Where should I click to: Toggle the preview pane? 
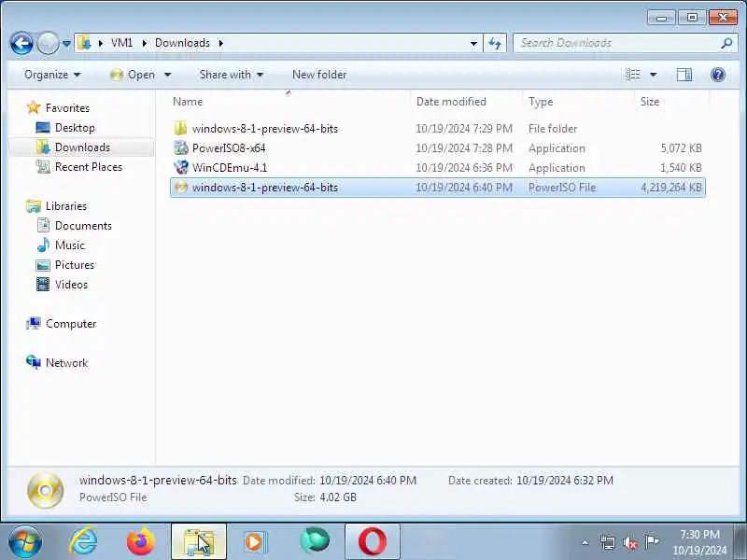pyautogui.click(x=684, y=75)
